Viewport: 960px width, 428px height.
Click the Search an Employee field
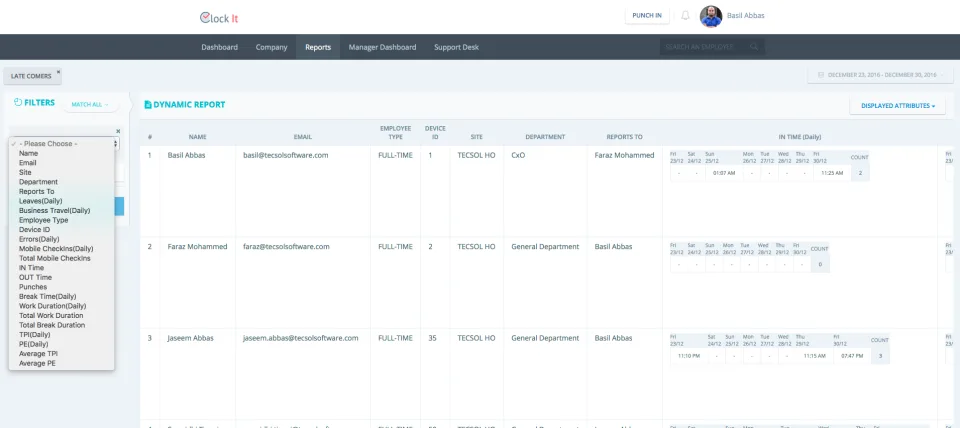(x=712, y=47)
